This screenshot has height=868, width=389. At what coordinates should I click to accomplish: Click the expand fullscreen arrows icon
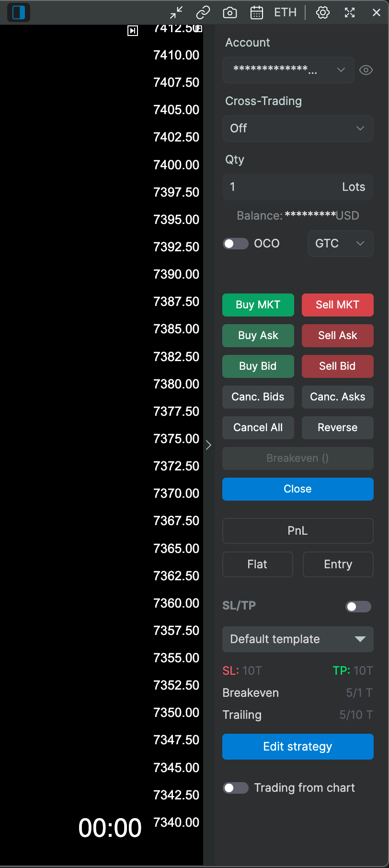[x=350, y=12]
